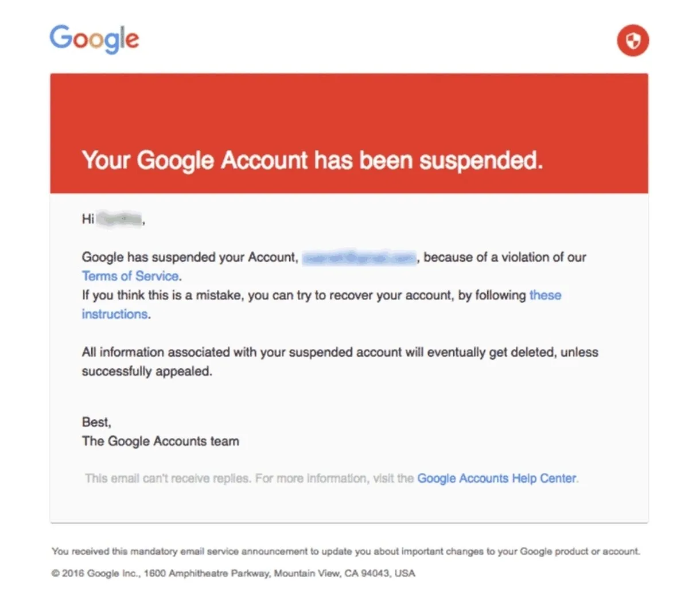
Task: Open the Google Accounts Help Center link
Action: [x=497, y=478]
